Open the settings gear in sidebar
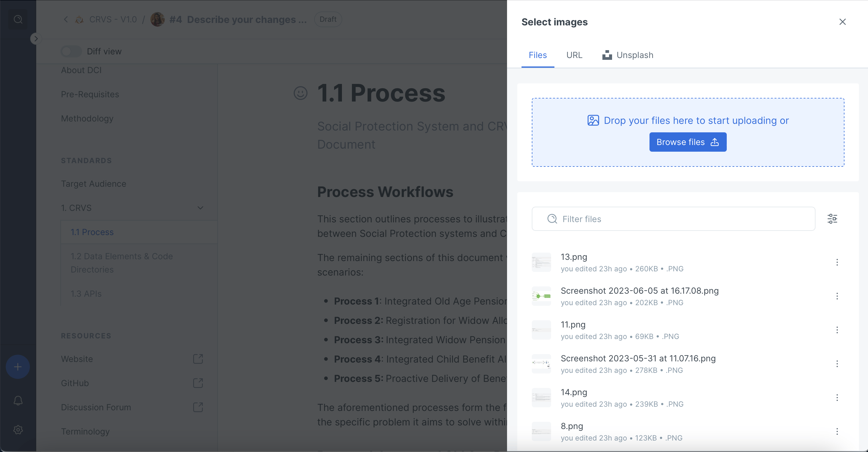This screenshot has width=868, height=452. [x=18, y=429]
